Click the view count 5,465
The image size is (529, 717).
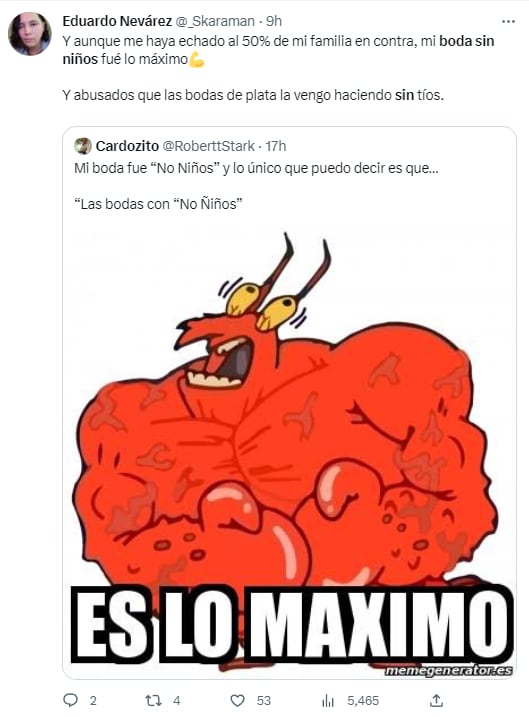(x=363, y=701)
